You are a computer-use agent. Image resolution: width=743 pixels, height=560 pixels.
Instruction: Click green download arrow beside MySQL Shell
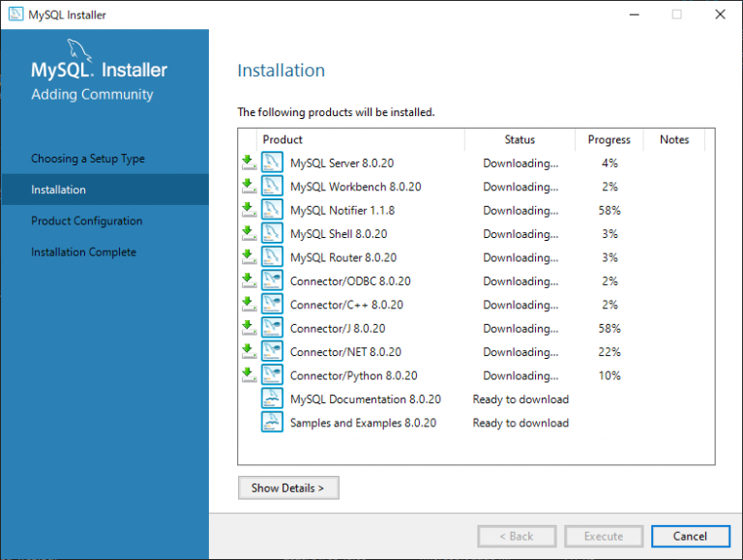(x=248, y=233)
